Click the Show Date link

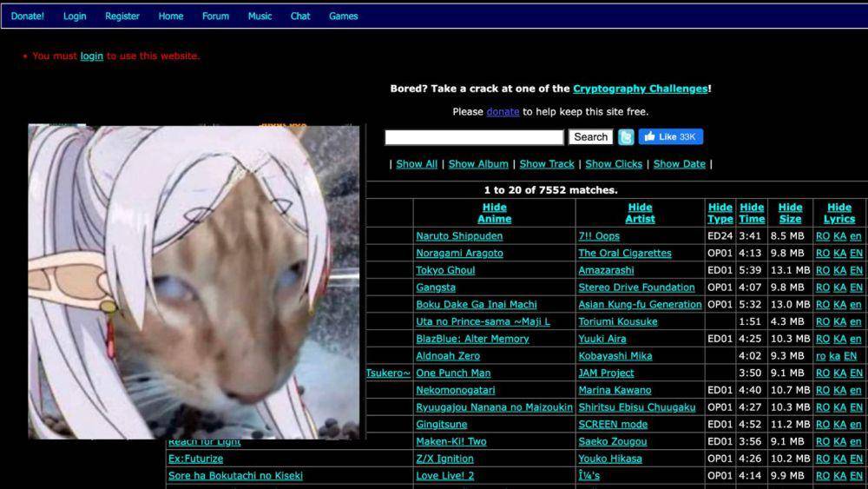(680, 164)
